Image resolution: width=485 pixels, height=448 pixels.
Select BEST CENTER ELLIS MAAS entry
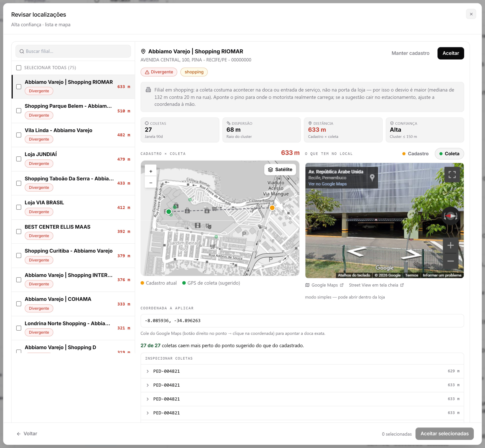(x=73, y=231)
